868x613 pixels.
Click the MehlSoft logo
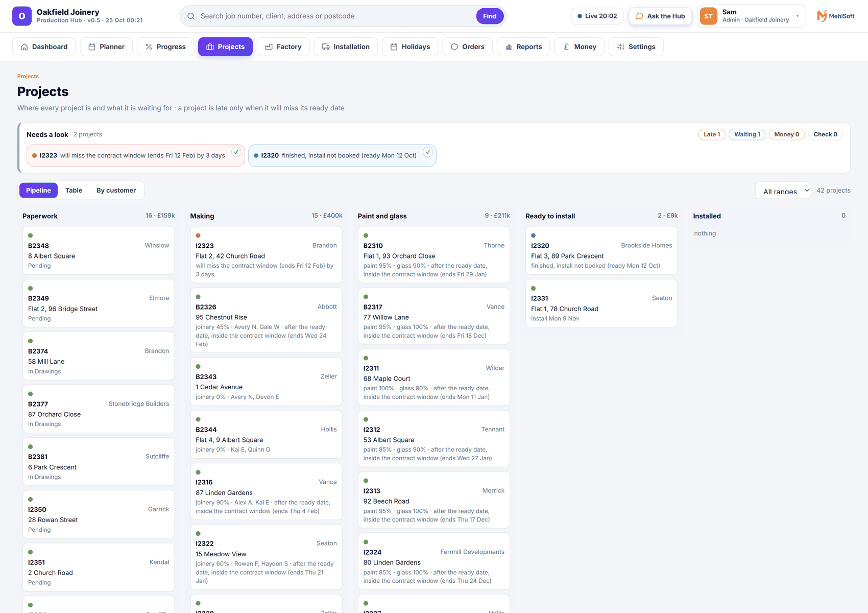(x=836, y=16)
